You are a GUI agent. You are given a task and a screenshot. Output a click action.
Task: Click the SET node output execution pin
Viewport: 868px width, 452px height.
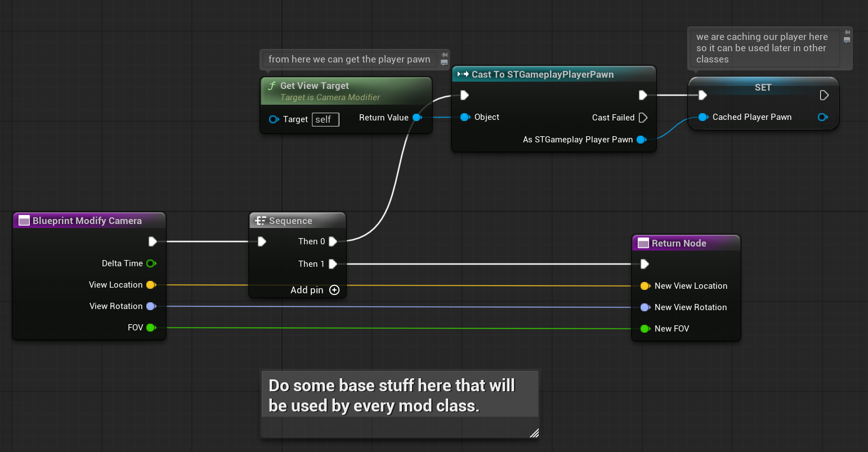pyautogui.click(x=824, y=95)
